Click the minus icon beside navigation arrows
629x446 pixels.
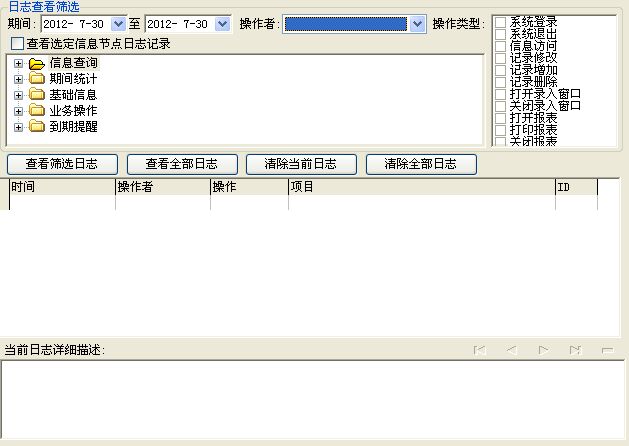pos(608,351)
